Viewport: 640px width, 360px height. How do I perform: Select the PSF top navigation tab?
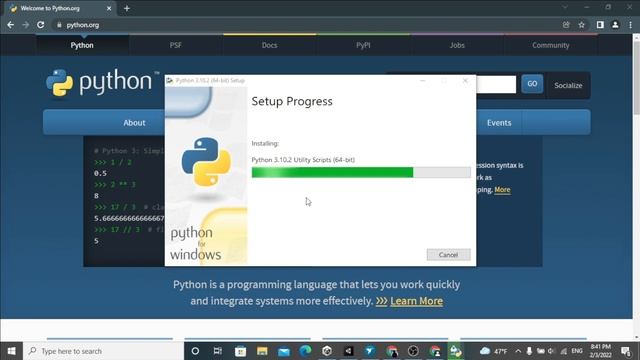(176, 45)
